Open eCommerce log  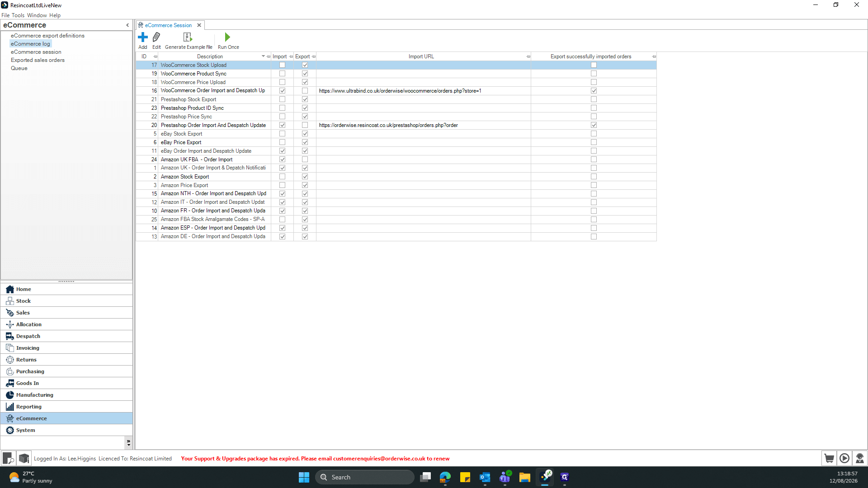[30, 44]
